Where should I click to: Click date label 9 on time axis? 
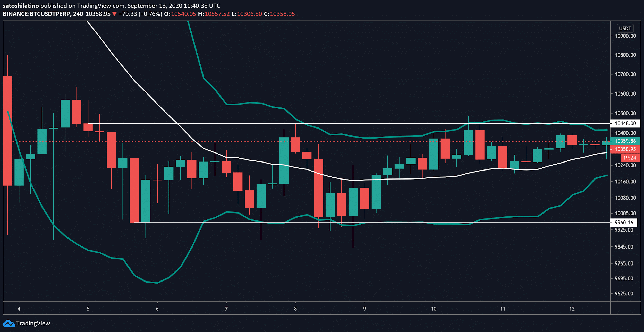365,309
